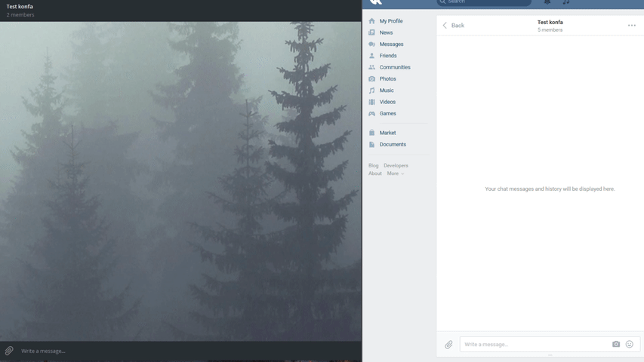This screenshot has width=644, height=362.
Task: Open Market in the sidebar
Action: coord(388,133)
